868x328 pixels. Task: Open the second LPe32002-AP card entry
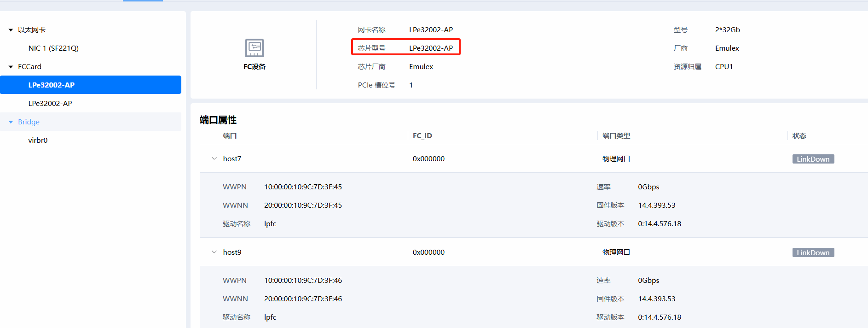pos(50,104)
